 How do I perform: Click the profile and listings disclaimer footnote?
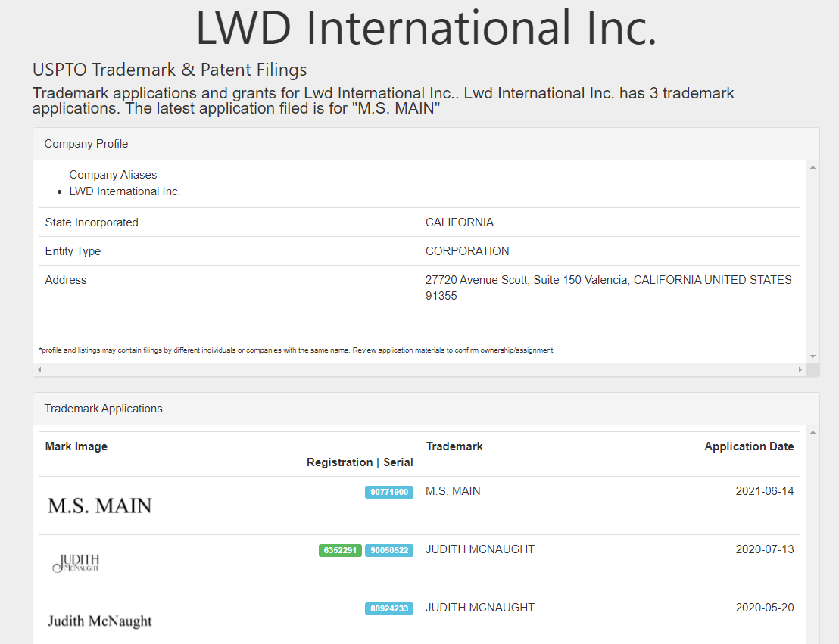[296, 350]
